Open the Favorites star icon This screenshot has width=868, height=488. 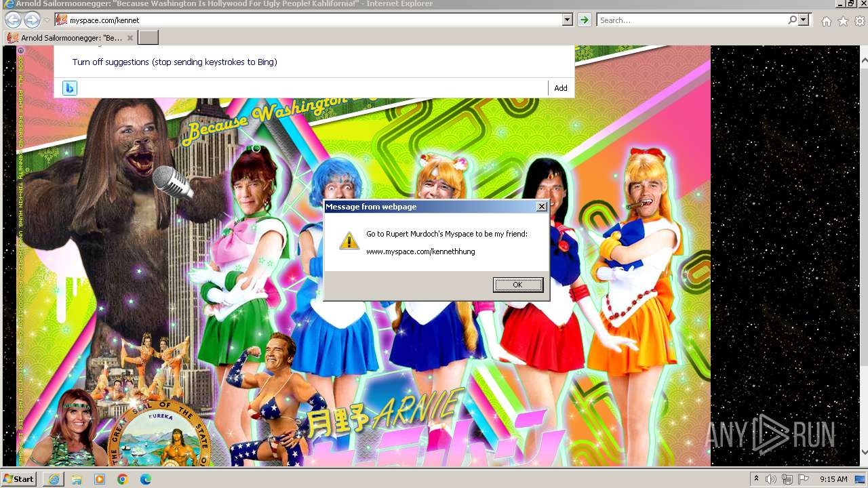click(x=843, y=21)
